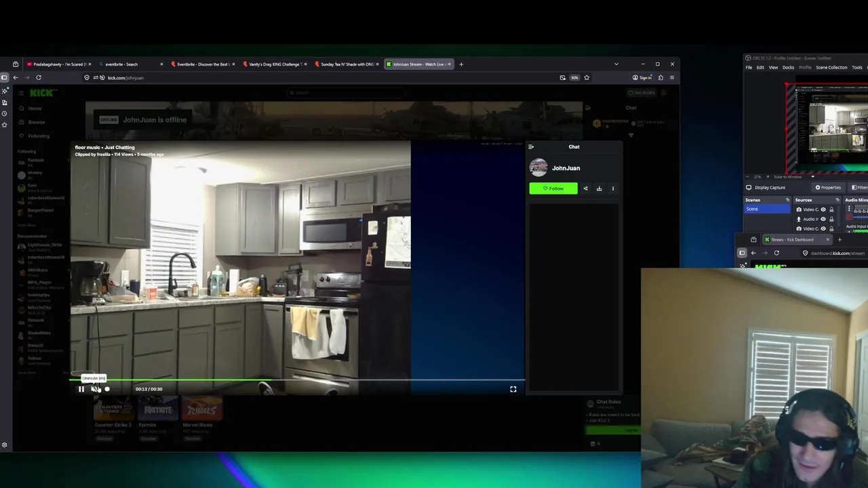Pop out the OBS Scenes dock

click(x=787, y=200)
